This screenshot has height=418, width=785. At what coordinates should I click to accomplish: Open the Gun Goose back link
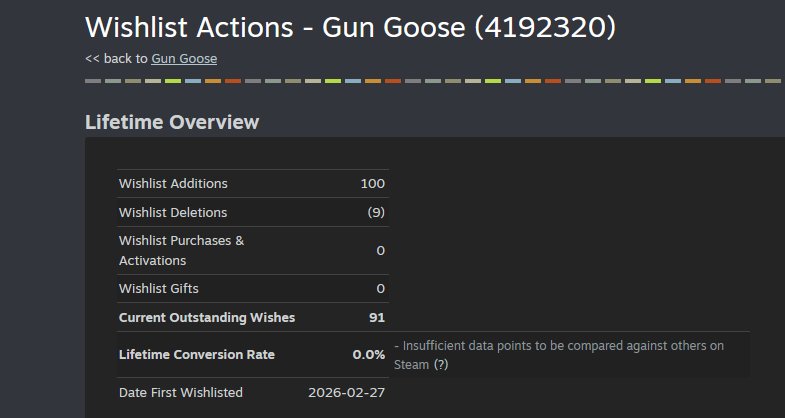click(x=184, y=59)
